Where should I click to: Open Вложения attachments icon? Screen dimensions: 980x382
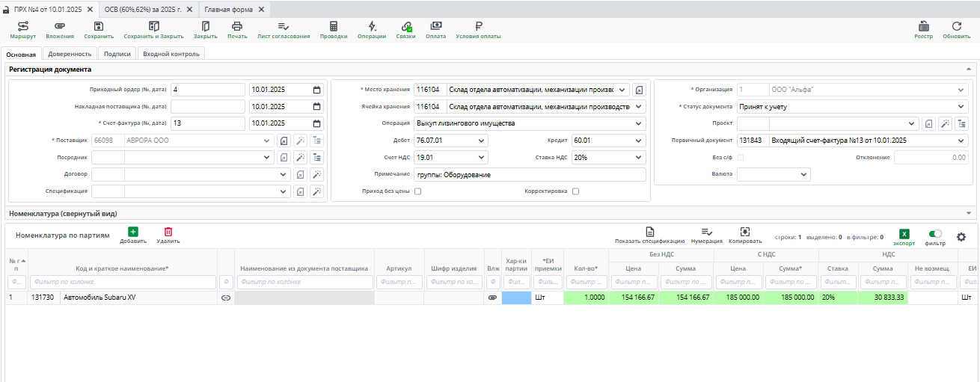pos(60,26)
